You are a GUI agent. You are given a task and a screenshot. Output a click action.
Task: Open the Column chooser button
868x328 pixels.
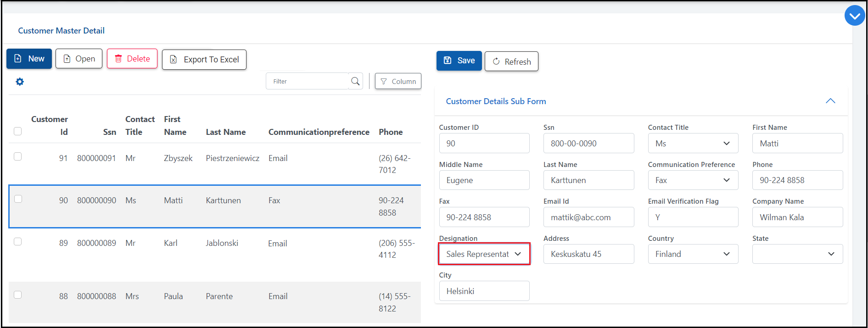click(x=398, y=81)
